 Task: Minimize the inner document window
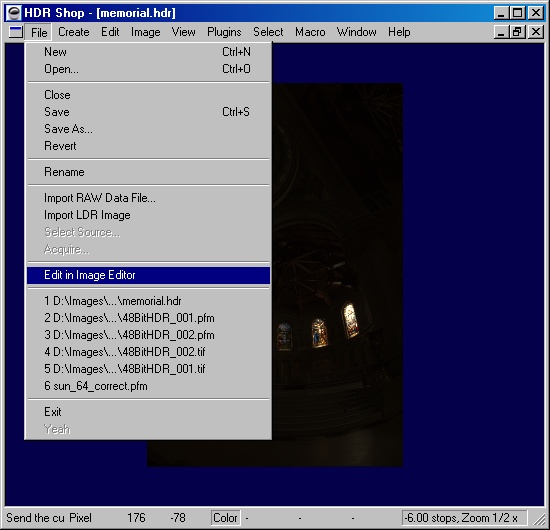(x=502, y=32)
